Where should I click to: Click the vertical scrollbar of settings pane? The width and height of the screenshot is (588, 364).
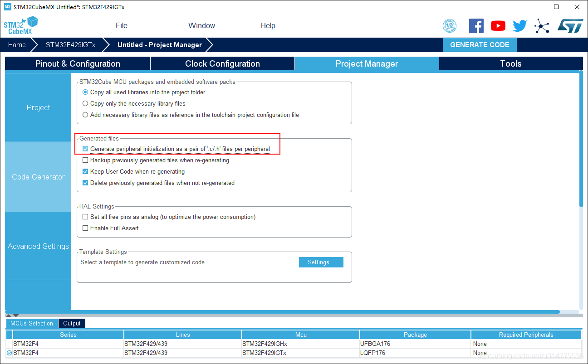(x=581, y=140)
